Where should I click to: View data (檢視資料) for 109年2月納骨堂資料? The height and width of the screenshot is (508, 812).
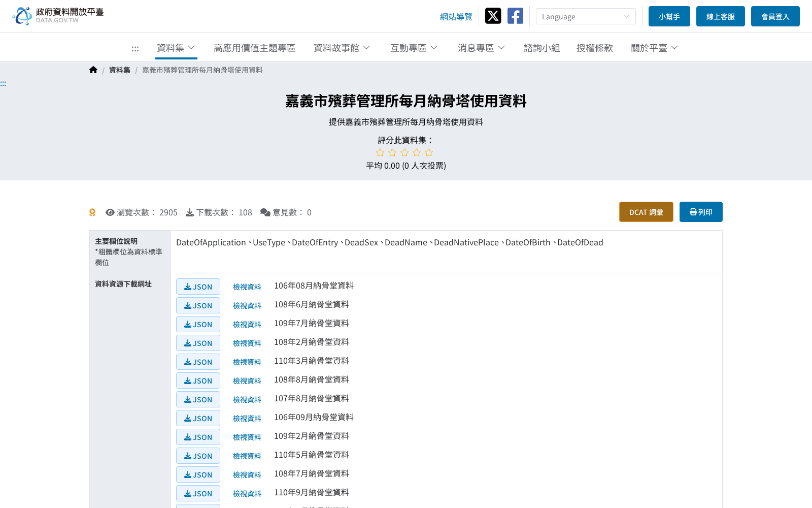pos(247,437)
